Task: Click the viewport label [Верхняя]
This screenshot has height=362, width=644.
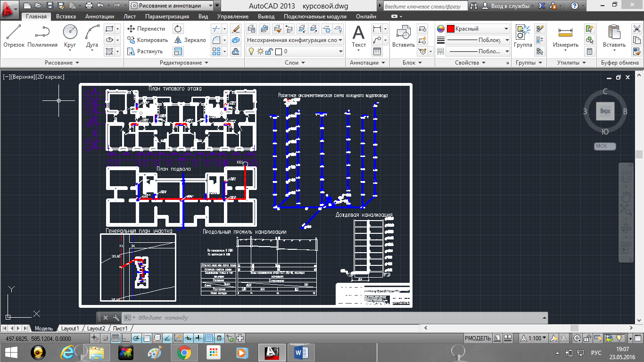Action: (23, 77)
